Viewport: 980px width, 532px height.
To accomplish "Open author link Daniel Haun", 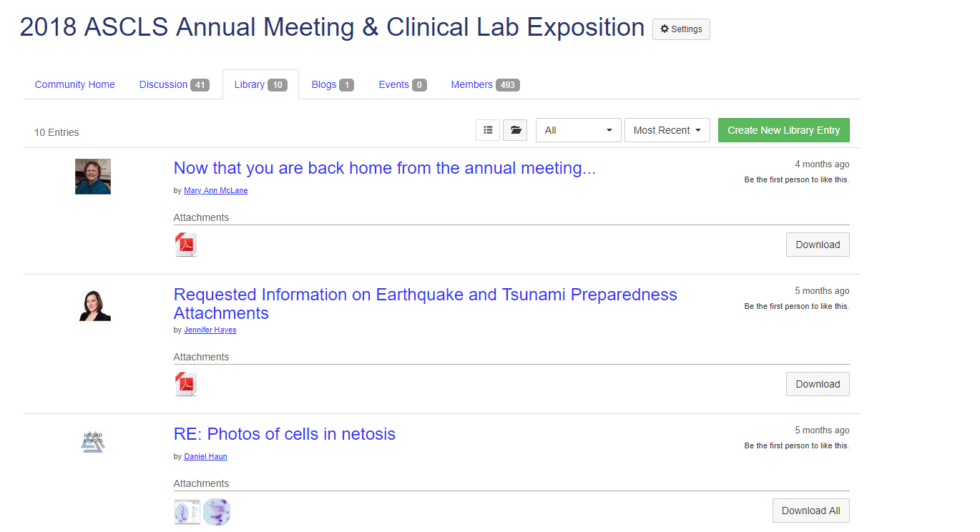I will pyautogui.click(x=205, y=456).
